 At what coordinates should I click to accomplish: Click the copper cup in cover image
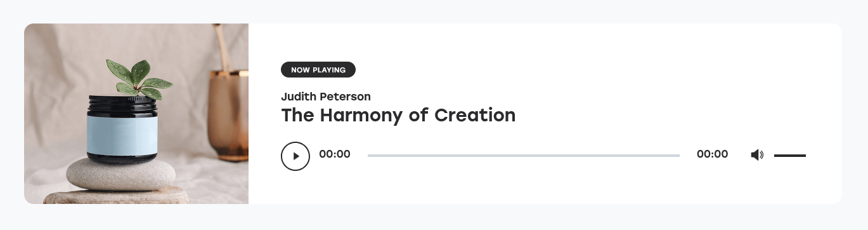pyautogui.click(x=228, y=115)
